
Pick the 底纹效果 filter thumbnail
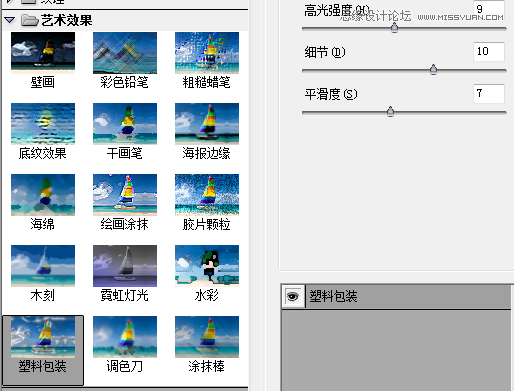43,124
